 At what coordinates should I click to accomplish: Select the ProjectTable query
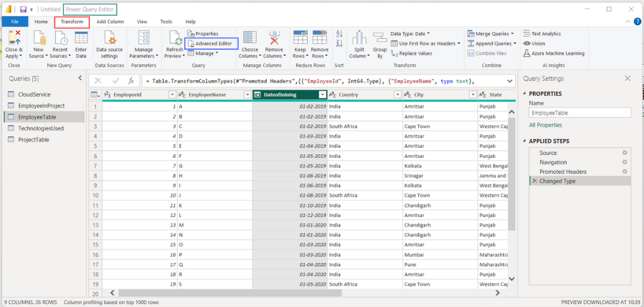pyautogui.click(x=44, y=140)
